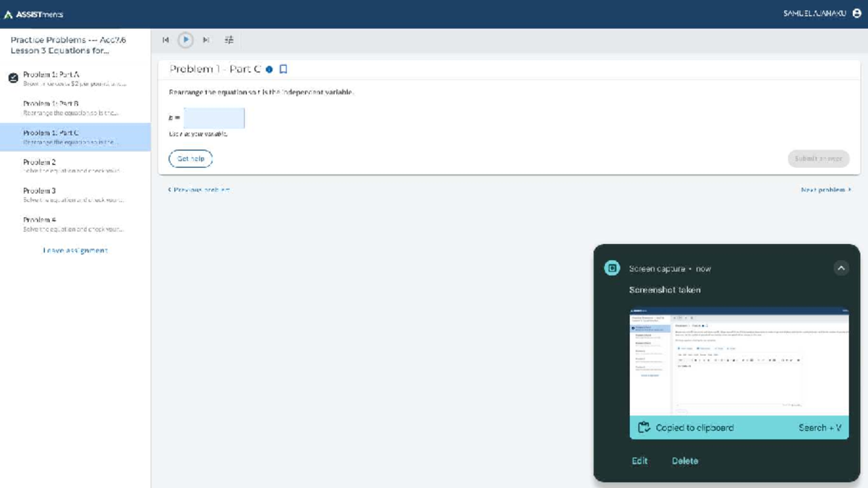This screenshot has height=488, width=868.
Task: Click the ASSISTments logo in header
Action: pos(34,14)
